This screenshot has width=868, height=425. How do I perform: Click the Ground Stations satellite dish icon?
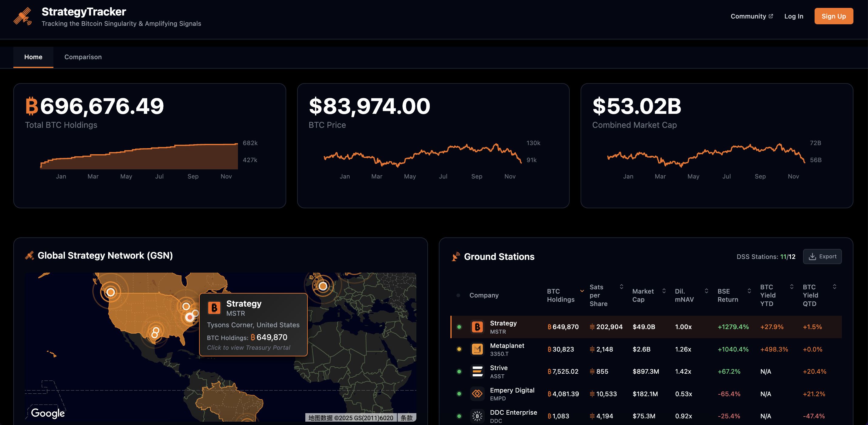pyautogui.click(x=456, y=257)
